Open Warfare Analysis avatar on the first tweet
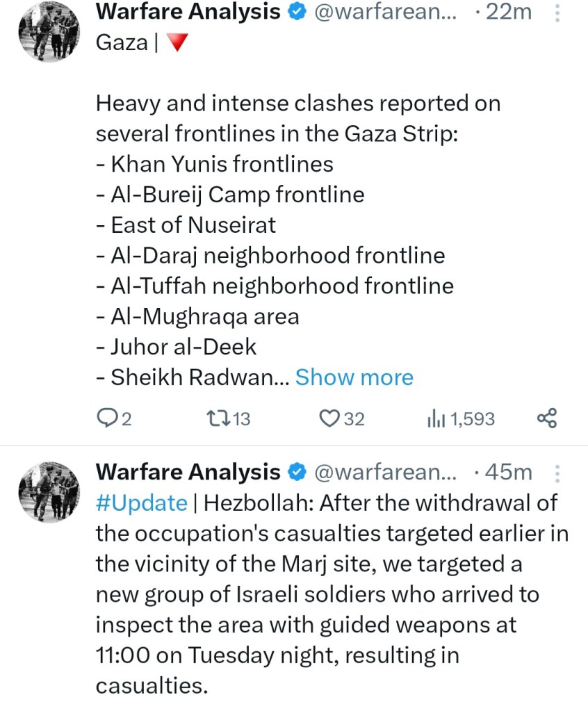588x711 pixels. pos(48,32)
